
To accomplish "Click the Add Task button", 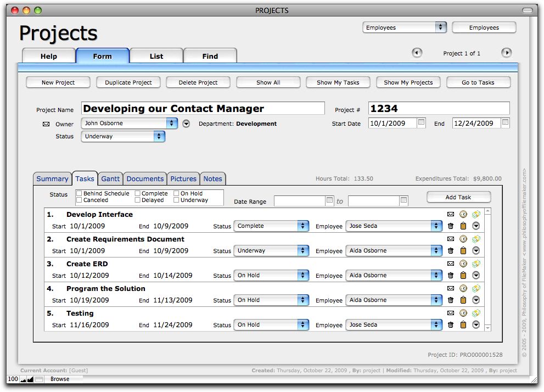I will pyautogui.click(x=458, y=197).
